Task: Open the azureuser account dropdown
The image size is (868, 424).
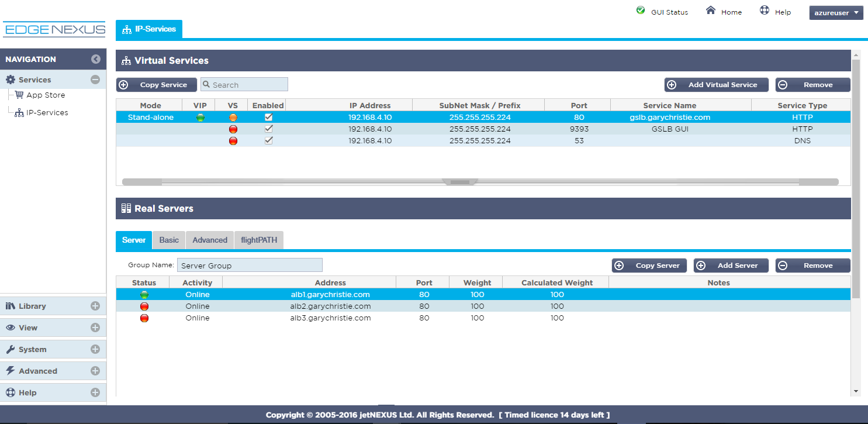Action: [x=836, y=12]
